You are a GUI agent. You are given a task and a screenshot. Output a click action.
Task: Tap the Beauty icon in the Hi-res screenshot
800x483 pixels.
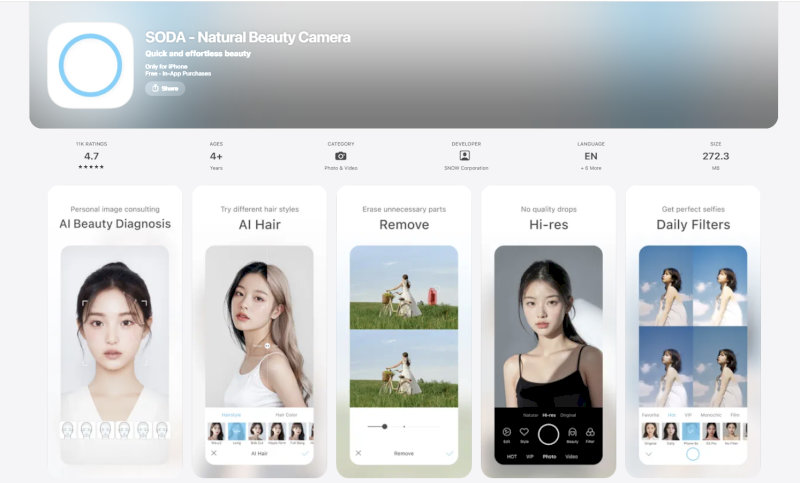(x=572, y=434)
